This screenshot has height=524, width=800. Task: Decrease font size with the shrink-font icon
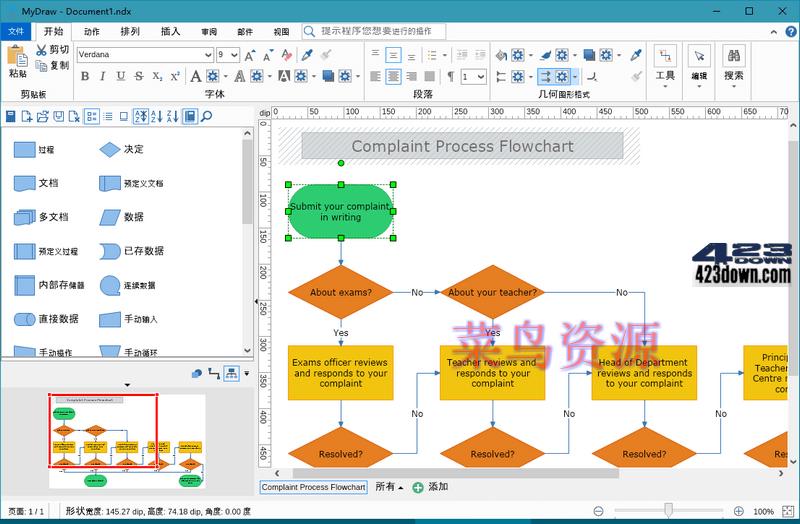pos(268,55)
